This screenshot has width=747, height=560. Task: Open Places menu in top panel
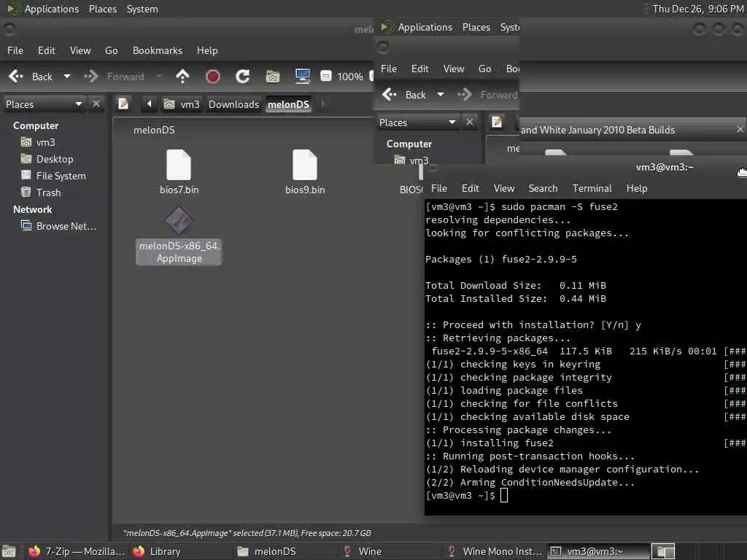(102, 9)
